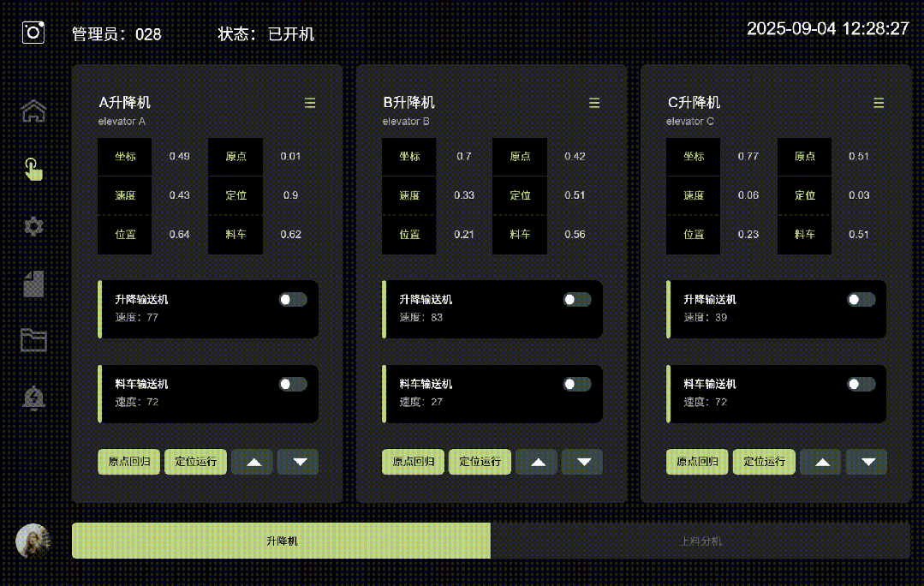This screenshot has width=924, height=586.
Task: Click the user avatar at bottom-left
Action: click(x=33, y=541)
